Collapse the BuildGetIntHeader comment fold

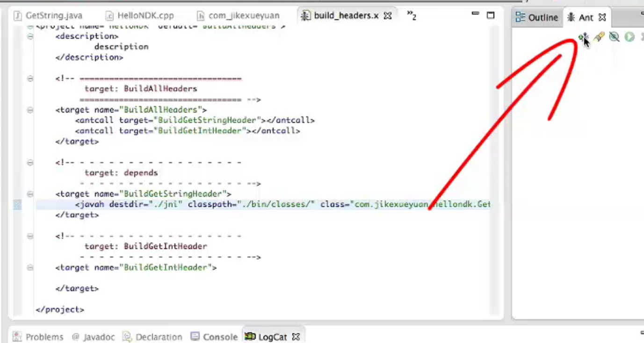(x=30, y=236)
